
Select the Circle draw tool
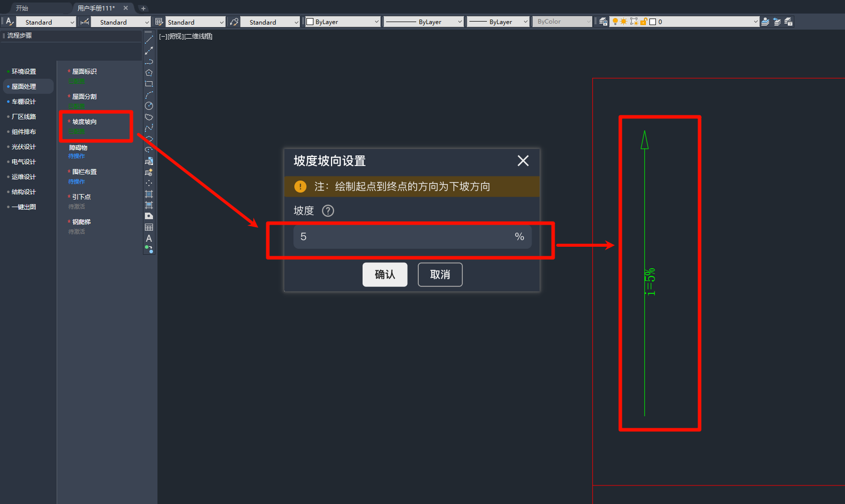tap(149, 106)
